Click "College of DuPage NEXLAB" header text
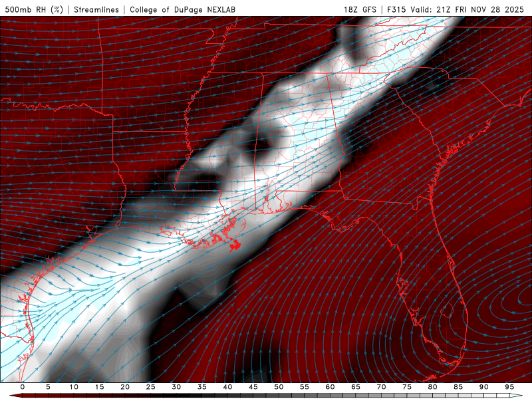Viewport: 532px width, 399px height. tap(182, 9)
